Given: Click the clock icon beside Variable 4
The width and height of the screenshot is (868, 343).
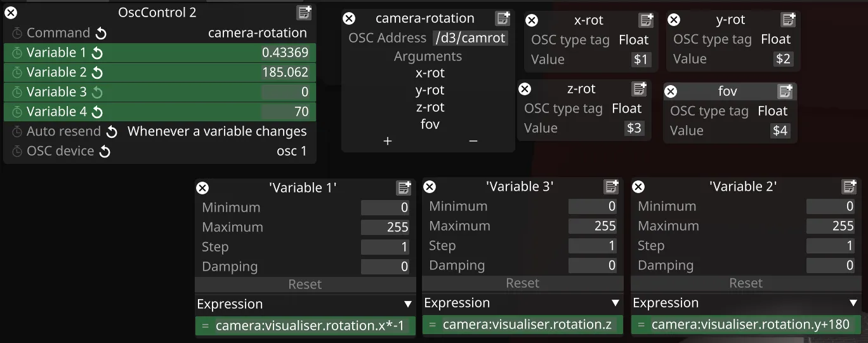Looking at the screenshot, I should point(17,112).
